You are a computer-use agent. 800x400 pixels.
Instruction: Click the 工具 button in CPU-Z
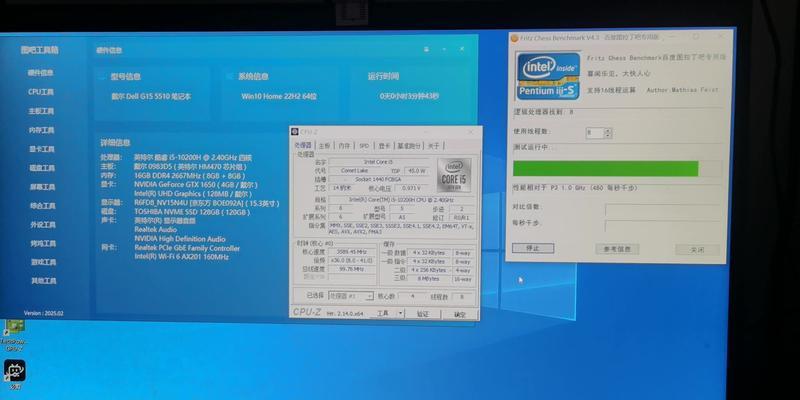coord(383,313)
